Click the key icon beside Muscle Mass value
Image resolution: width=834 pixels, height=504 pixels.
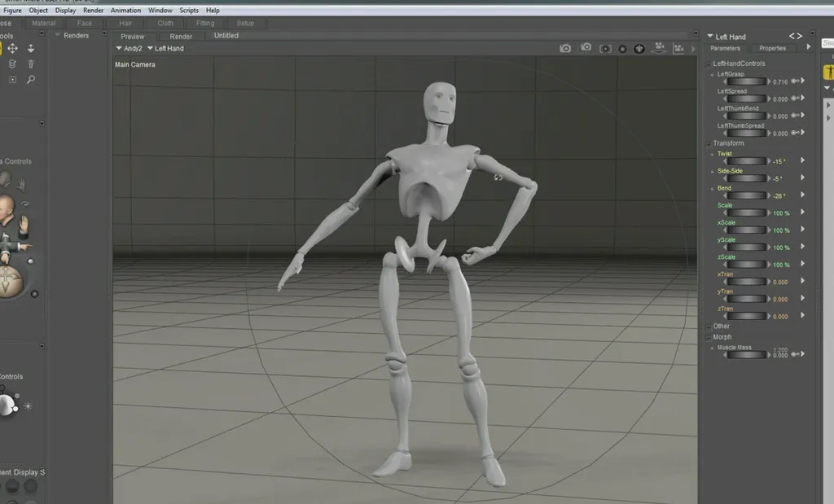tap(795, 354)
